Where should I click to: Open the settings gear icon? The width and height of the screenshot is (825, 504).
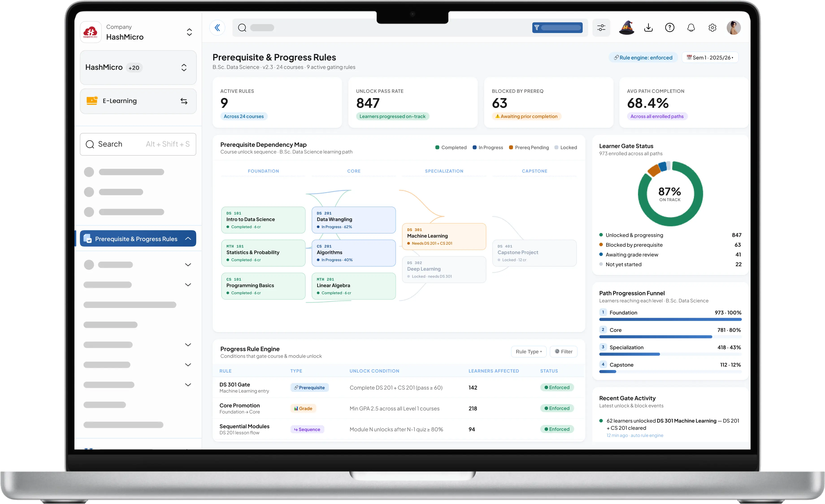tap(712, 27)
